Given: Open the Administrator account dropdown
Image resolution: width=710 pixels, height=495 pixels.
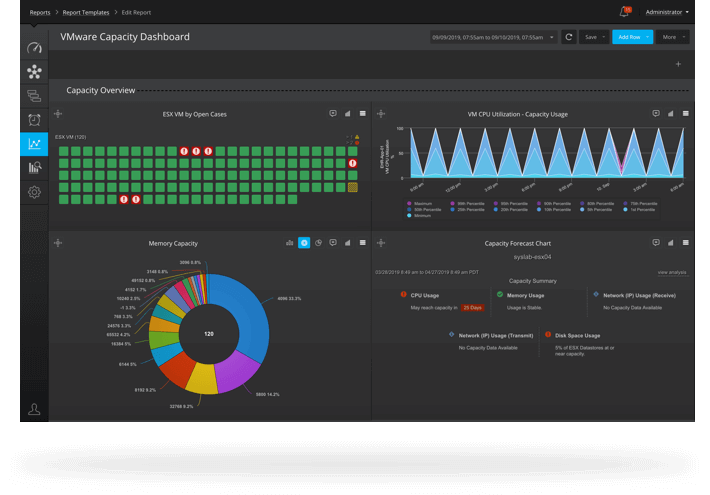Looking at the screenshot, I should click(667, 12).
